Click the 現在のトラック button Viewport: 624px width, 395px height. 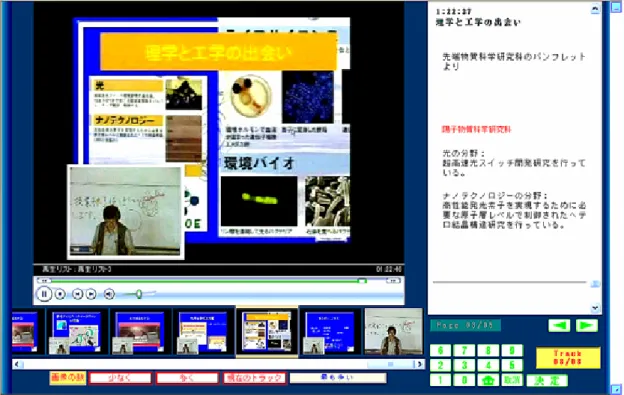tap(254, 378)
